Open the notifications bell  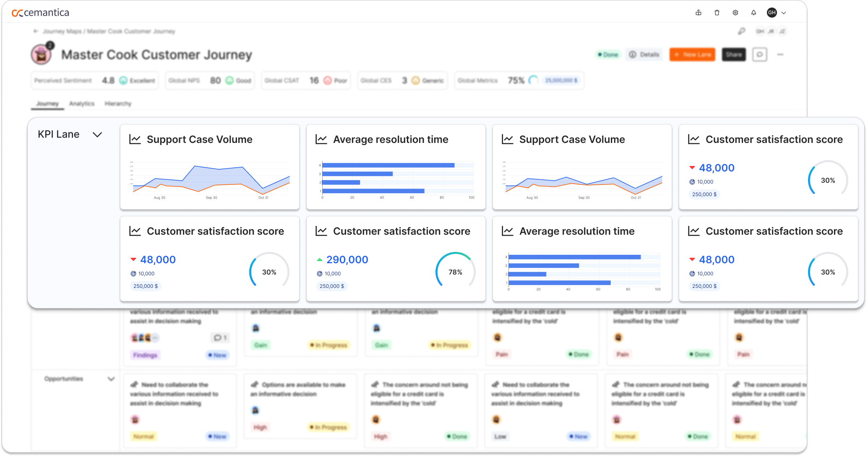pos(753,13)
